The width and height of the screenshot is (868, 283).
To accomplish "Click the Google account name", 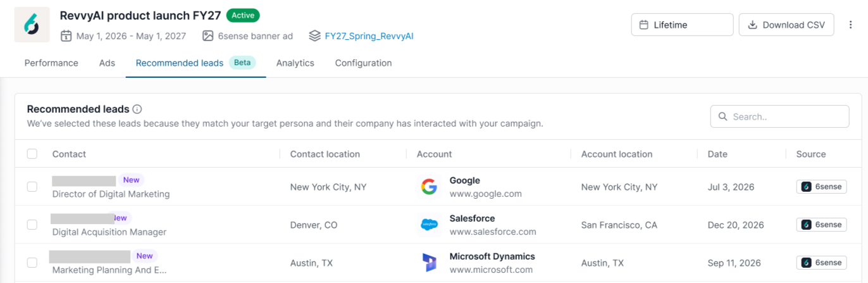I will [x=465, y=180].
